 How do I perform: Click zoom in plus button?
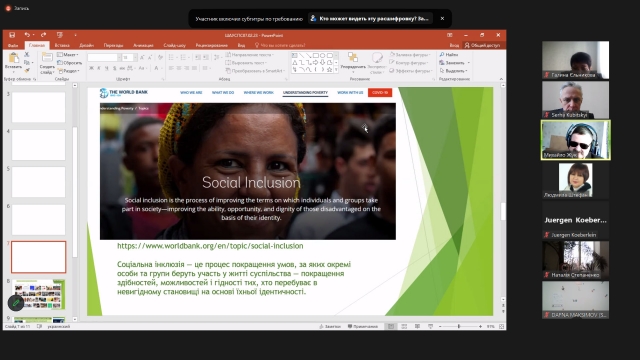tap(480, 327)
